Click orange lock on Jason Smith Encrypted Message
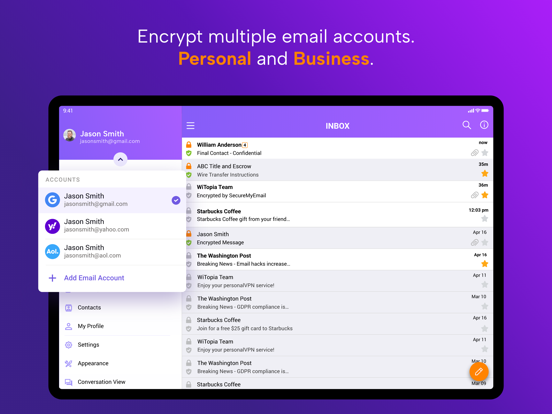This screenshot has width=552, height=414. tap(189, 233)
